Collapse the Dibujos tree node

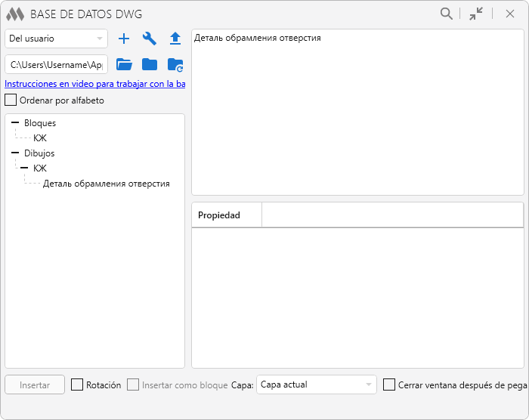click(15, 153)
